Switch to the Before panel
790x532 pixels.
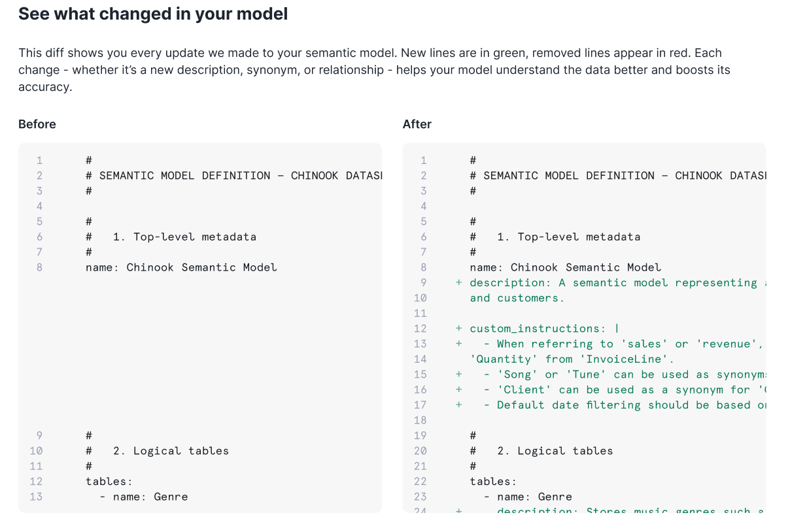point(37,124)
